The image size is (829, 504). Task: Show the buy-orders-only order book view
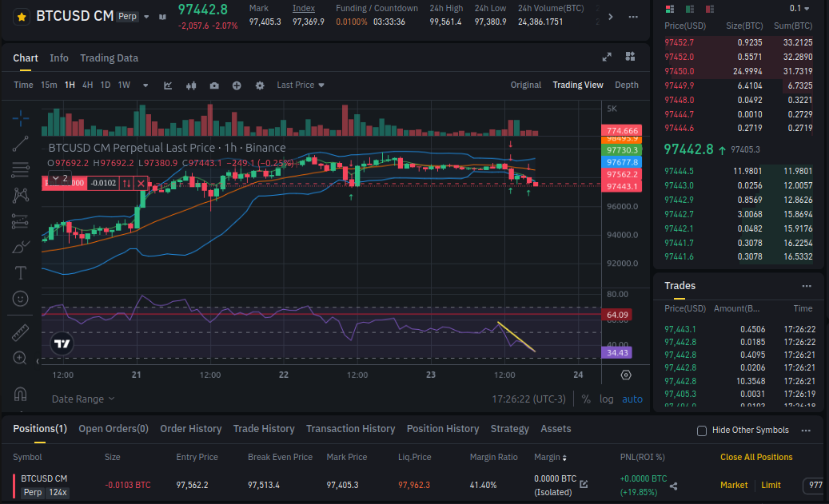689,9
